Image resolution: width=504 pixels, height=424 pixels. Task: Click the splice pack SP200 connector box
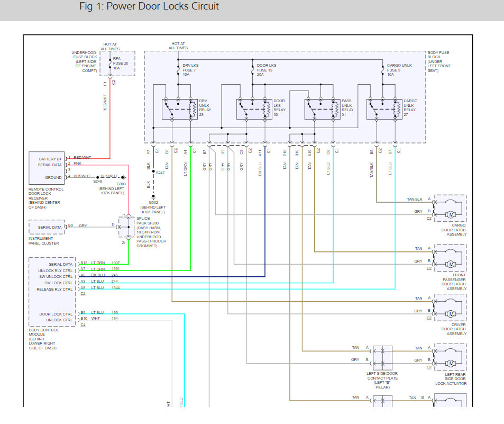(126, 227)
